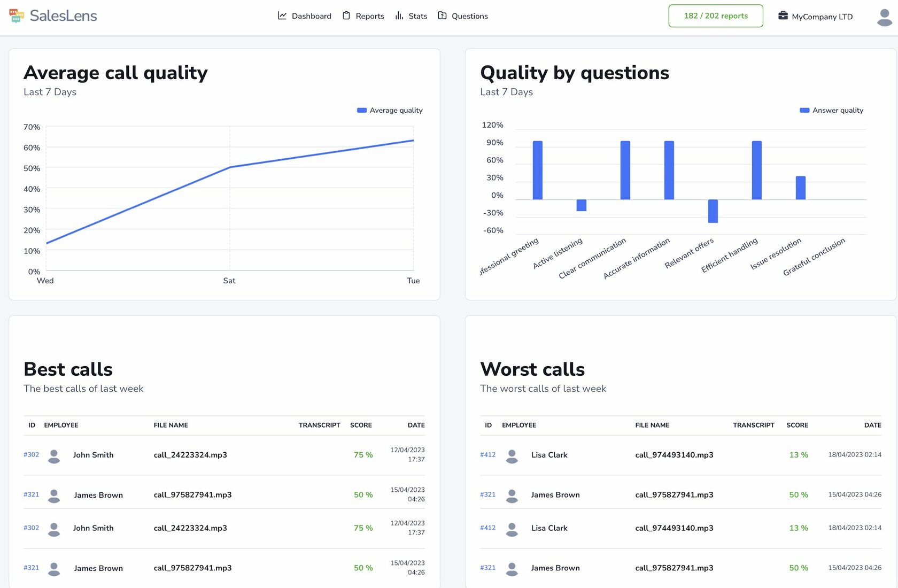Click the Relevant offers bar in Quality chart
Viewport: 898px width, 588px height.
713,211
